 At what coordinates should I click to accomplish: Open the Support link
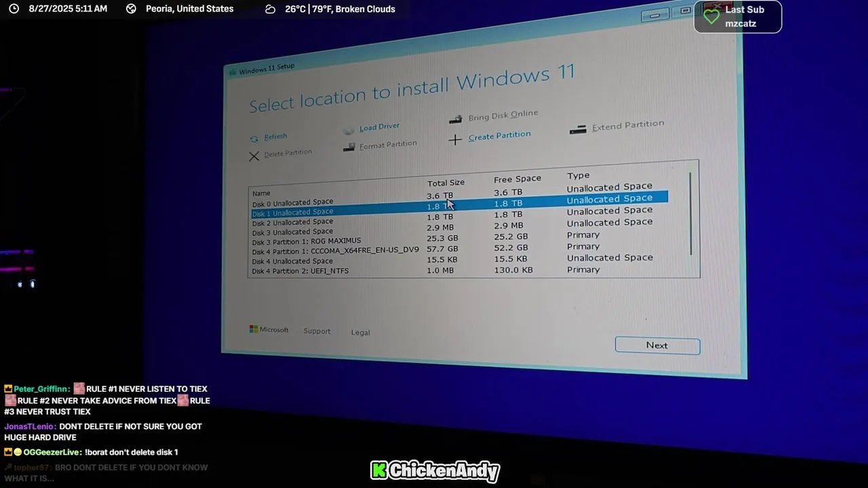coord(317,331)
